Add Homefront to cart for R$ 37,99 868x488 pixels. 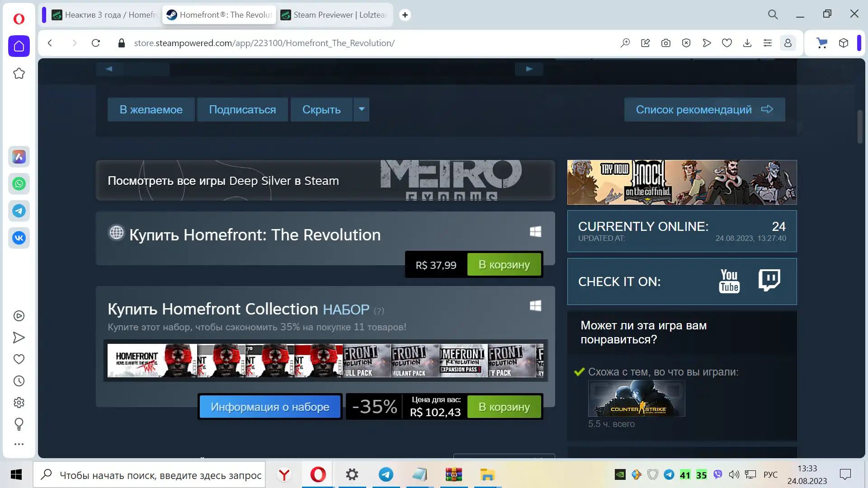click(x=504, y=265)
